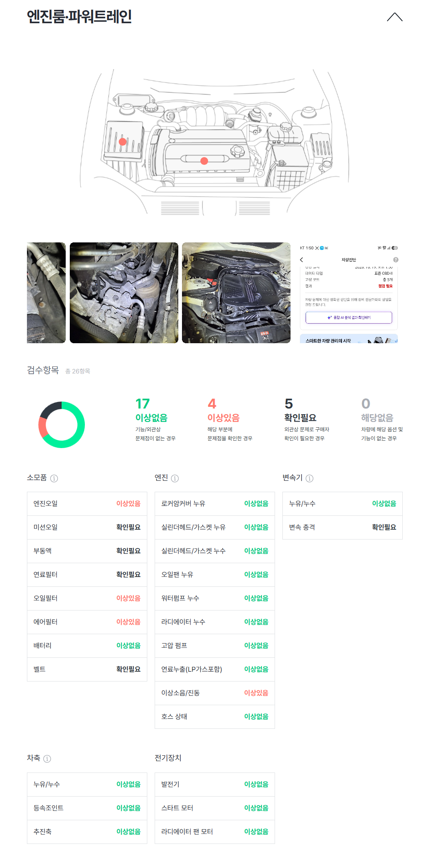Click the 발전기 row
Image resolution: width=426 pixels, height=868 pixels.
click(215, 784)
